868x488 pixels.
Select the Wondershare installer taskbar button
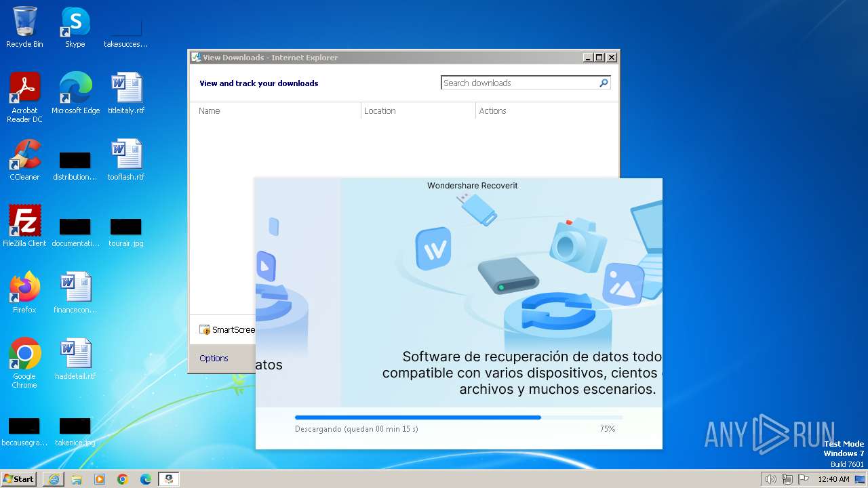click(169, 479)
